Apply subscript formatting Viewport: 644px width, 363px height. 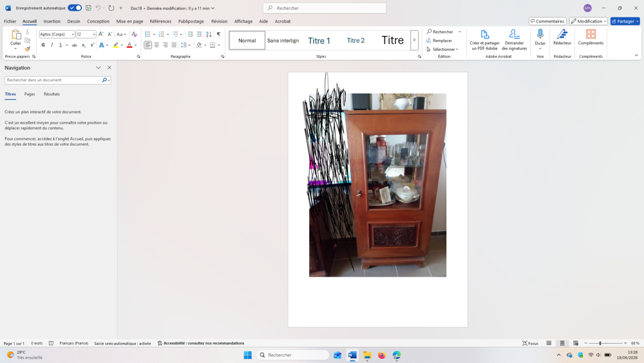click(83, 45)
